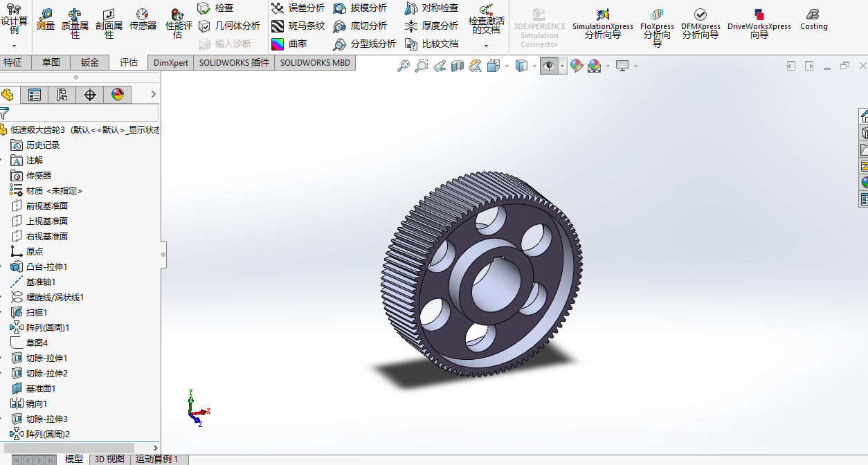Open 对称检查 symmetry check
This screenshot has width=868, height=465.
point(431,8)
